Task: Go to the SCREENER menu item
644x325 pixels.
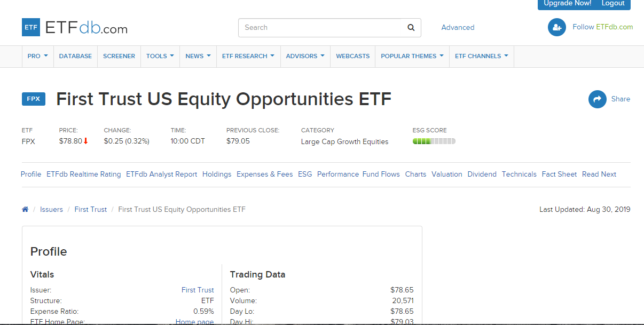Action: click(119, 56)
